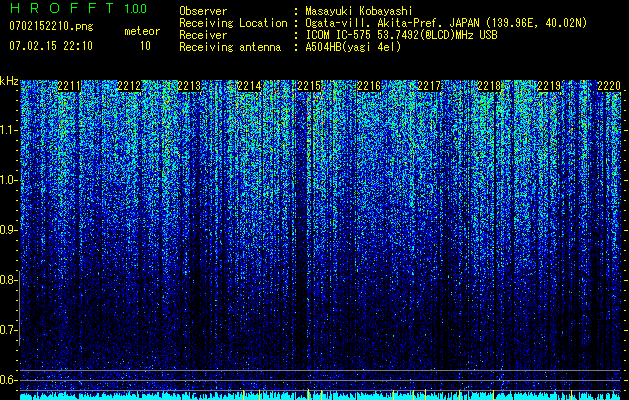This screenshot has height=400, width=629.
Task: Click the 2212 time marker
Action: (129, 86)
